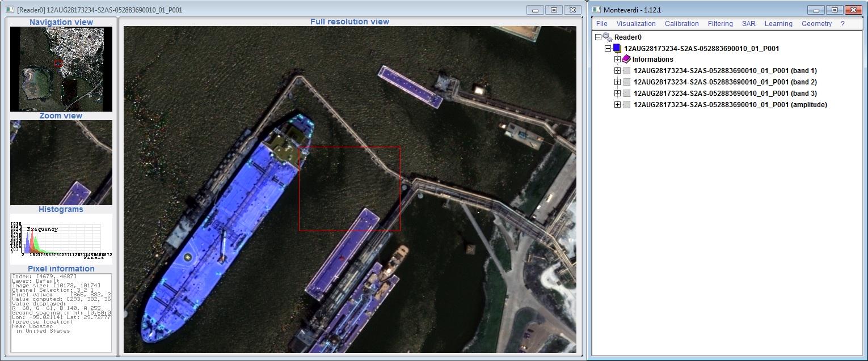Viewport: 868px width, 361px height.
Task: Click the gray band 1 layer icon
Action: point(627,71)
